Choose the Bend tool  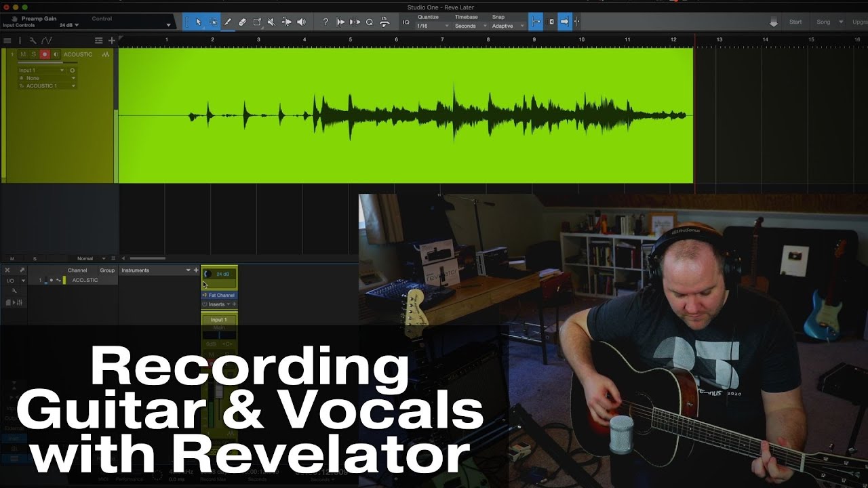[x=286, y=22]
